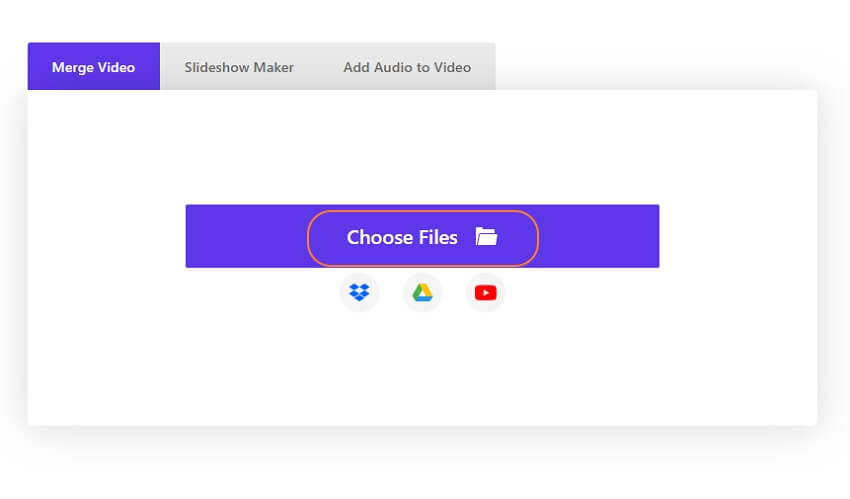Load a video via the red YouTube logo

point(486,293)
